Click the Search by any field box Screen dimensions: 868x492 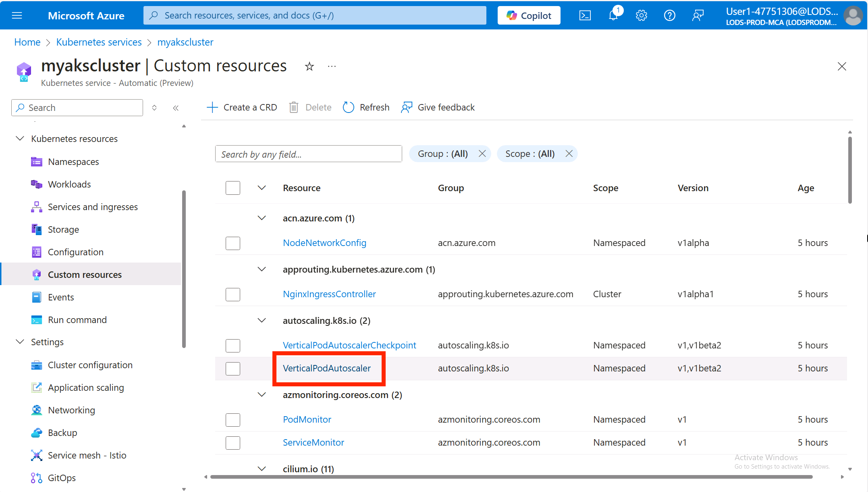coord(309,154)
